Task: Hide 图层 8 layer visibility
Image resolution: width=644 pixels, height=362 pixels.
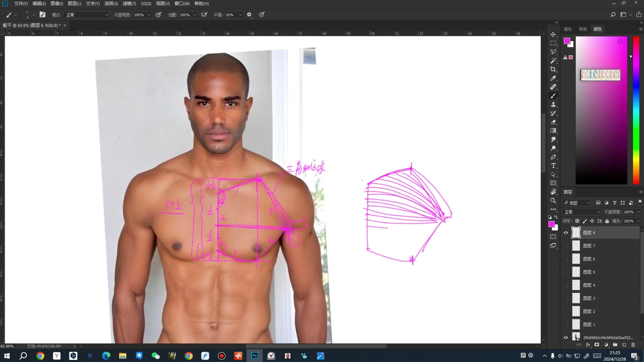Action: (x=566, y=233)
